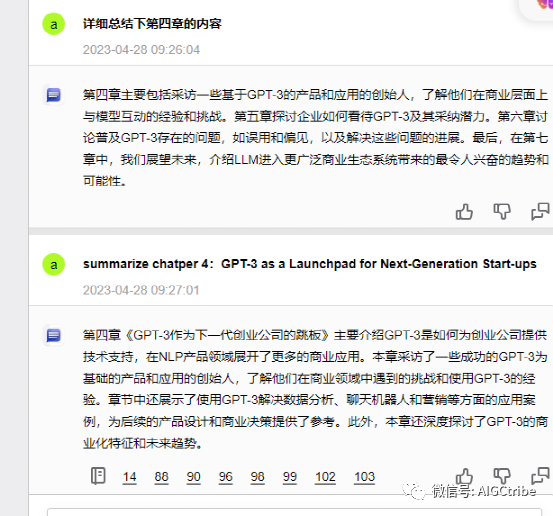Like the first answer with thumbs-up
The width and height of the screenshot is (553, 516).
pos(464,212)
